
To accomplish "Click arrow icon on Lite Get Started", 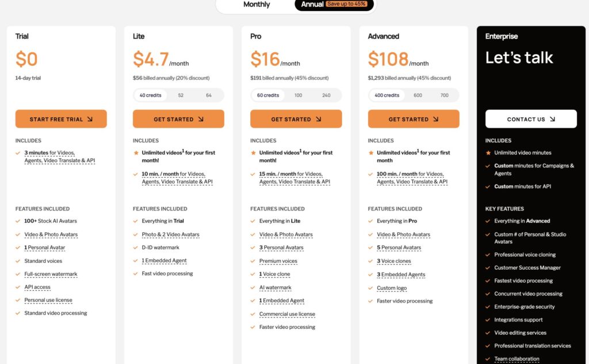I will [x=201, y=119].
